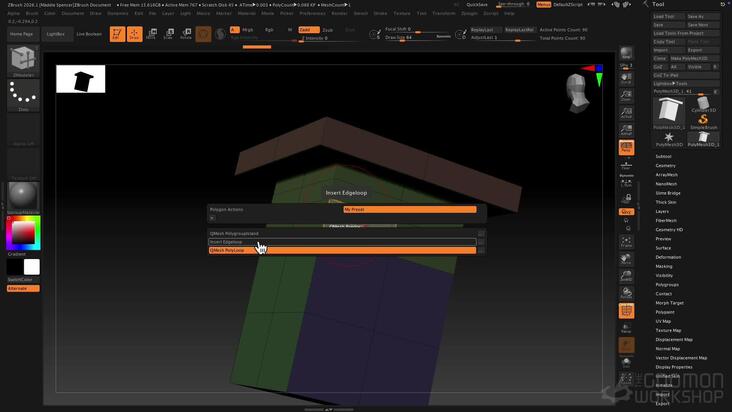Toggle PolyF polyframe display icon
Screen dimensions: 732x412
click(626, 311)
